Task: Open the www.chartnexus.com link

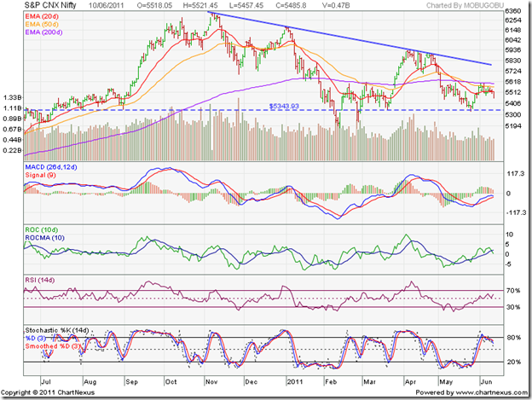Action: click(492, 392)
